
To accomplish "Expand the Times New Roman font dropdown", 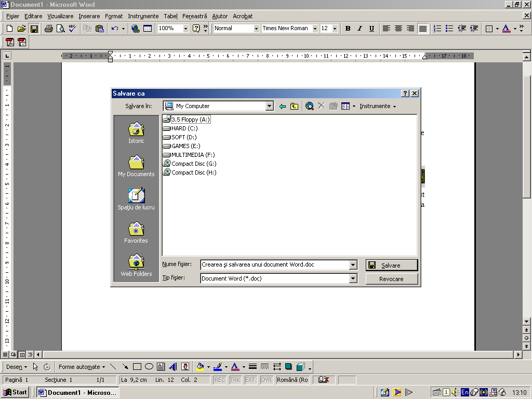I will pyautogui.click(x=315, y=29).
